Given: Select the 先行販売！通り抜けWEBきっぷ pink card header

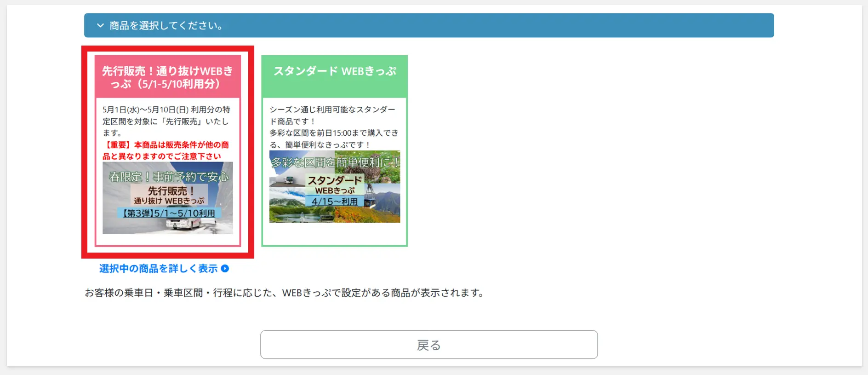Looking at the screenshot, I should (x=168, y=77).
